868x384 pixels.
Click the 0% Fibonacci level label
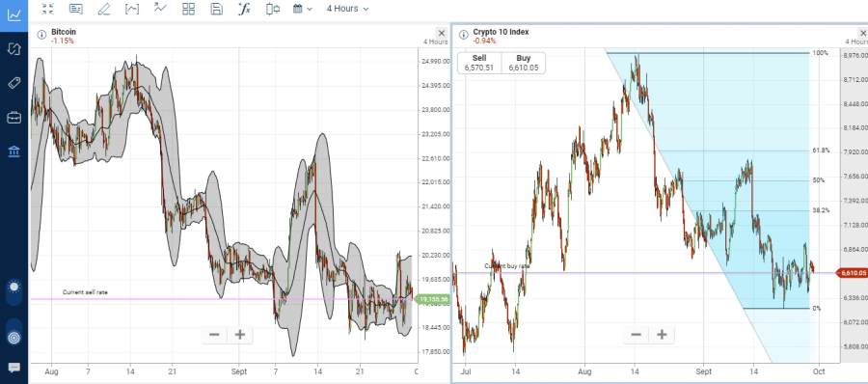tap(817, 308)
